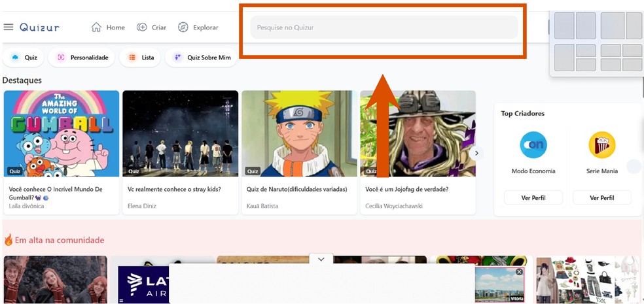Open the Explorar section
The image size is (644, 304).
tap(198, 27)
